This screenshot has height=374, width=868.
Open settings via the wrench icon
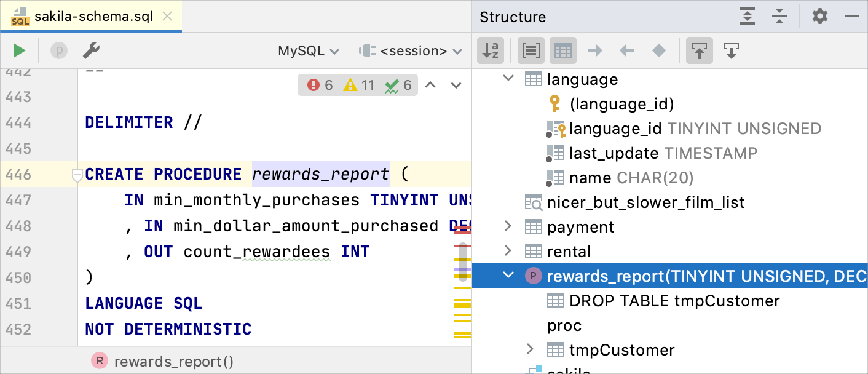[91, 50]
